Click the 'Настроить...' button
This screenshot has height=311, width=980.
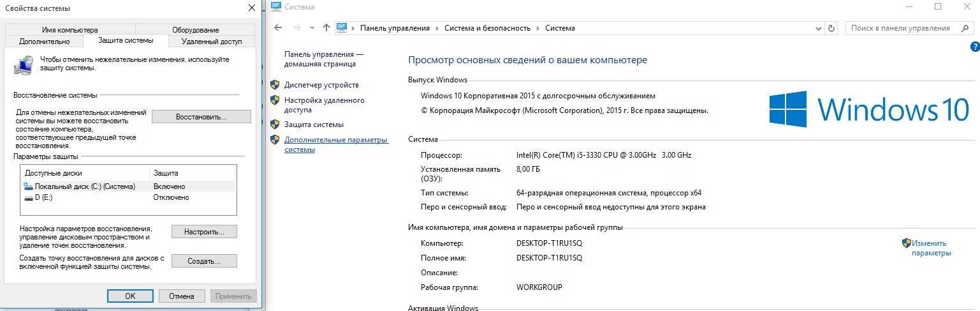204,231
